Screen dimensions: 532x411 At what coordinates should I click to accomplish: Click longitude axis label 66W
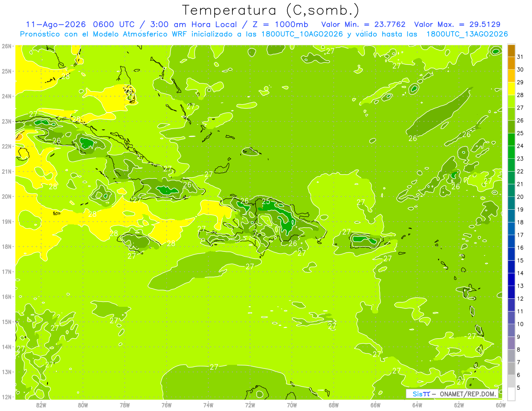click(x=376, y=405)
